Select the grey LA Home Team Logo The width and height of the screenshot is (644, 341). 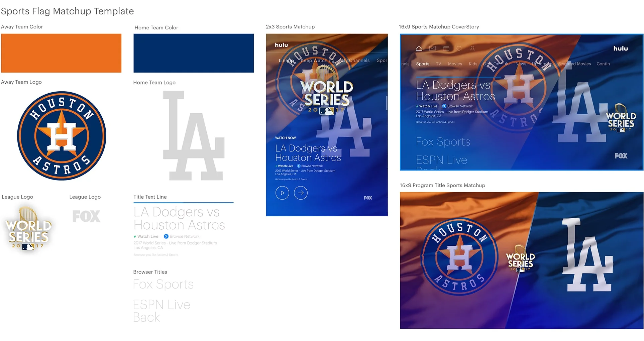pyautogui.click(x=193, y=136)
